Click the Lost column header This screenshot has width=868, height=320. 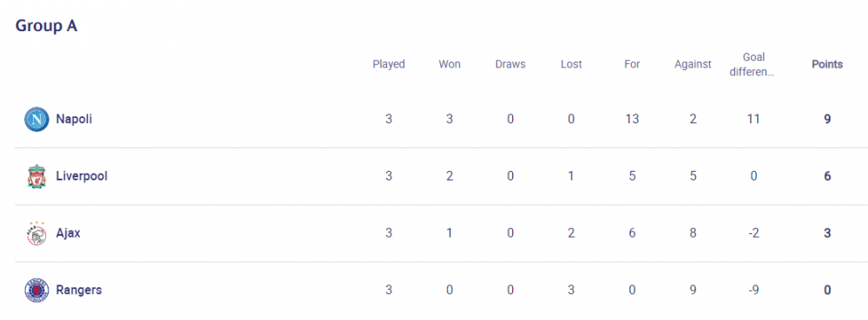tap(571, 64)
